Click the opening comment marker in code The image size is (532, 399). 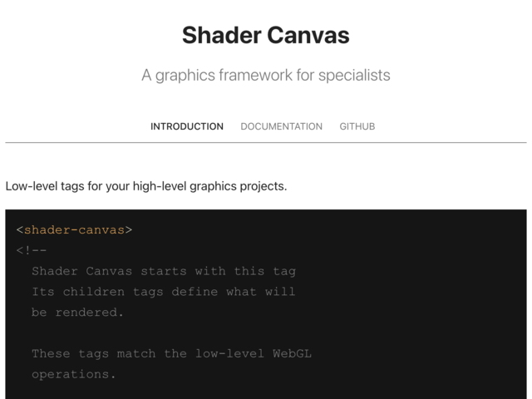pos(32,251)
